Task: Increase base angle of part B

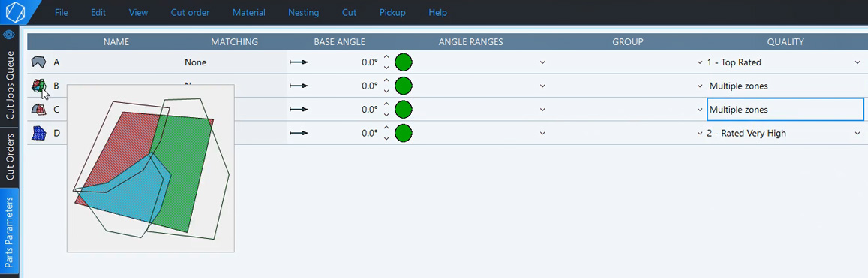Action: click(x=386, y=81)
